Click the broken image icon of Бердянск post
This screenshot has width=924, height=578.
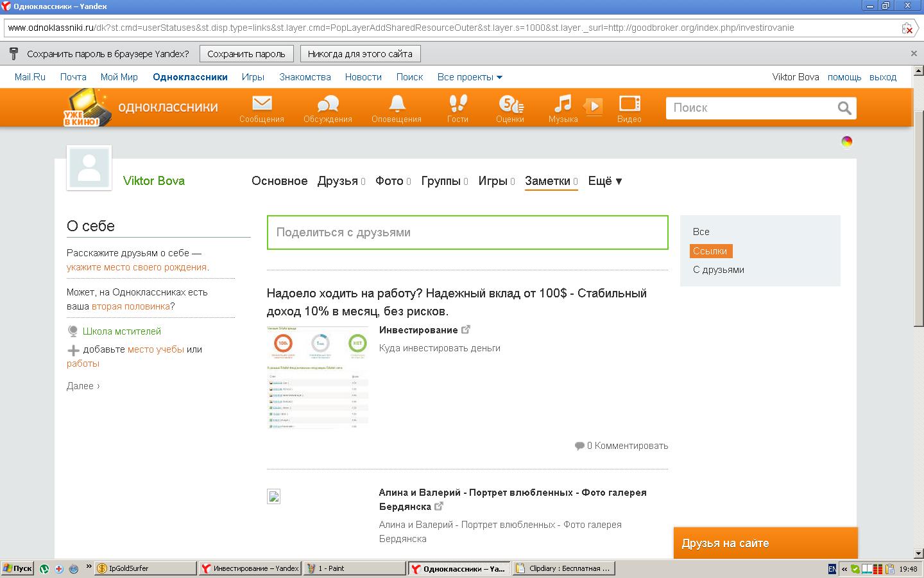click(x=273, y=496)
